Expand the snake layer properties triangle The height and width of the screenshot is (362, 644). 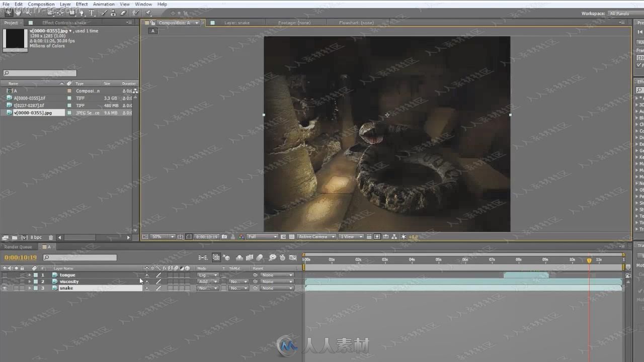29,288
